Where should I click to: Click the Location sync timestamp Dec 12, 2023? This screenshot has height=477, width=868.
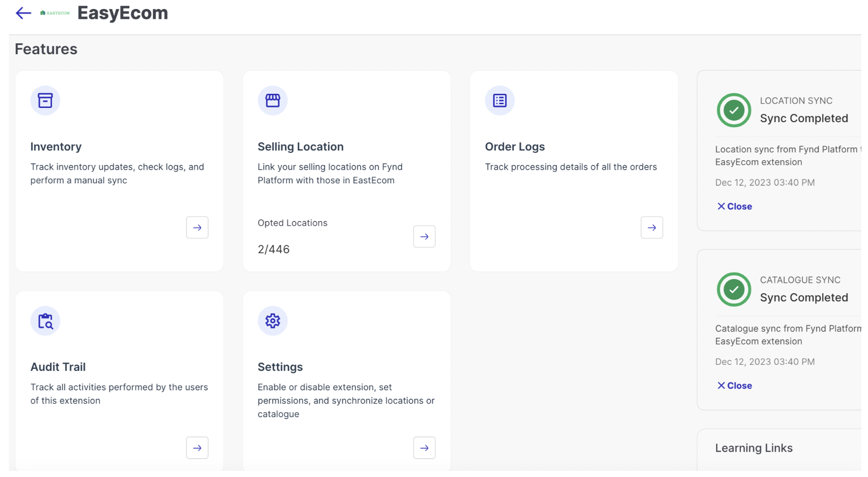coord(765,182)
